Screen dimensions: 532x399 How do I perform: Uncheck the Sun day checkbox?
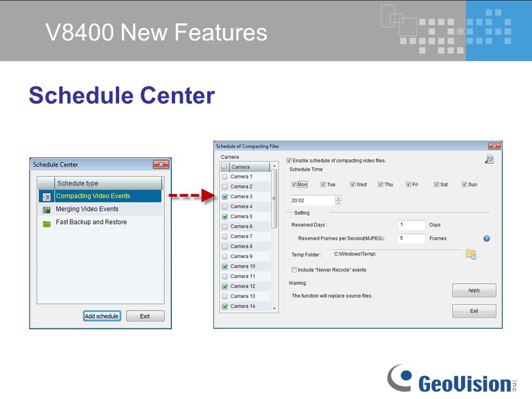click(x=464, y=185)
